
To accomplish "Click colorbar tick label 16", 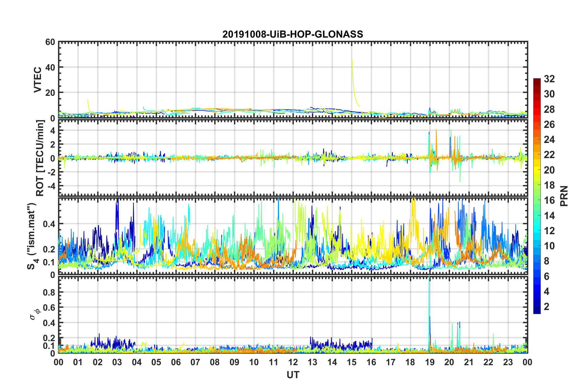I will point(549,200).
